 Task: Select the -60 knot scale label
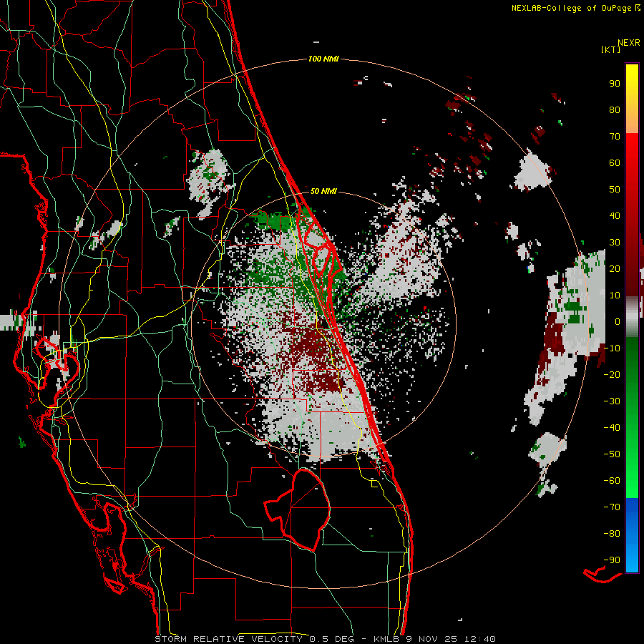(612, 481)
